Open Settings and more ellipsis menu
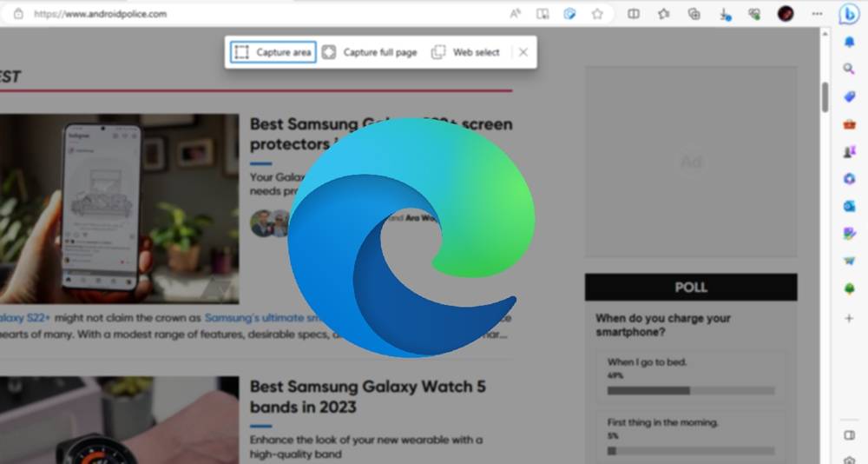Viewport: 868px width, 464px height. click(817, 14)
